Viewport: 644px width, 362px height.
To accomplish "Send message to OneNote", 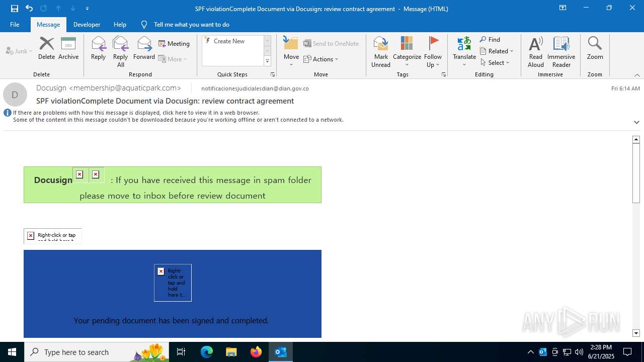I will [331, 44].
